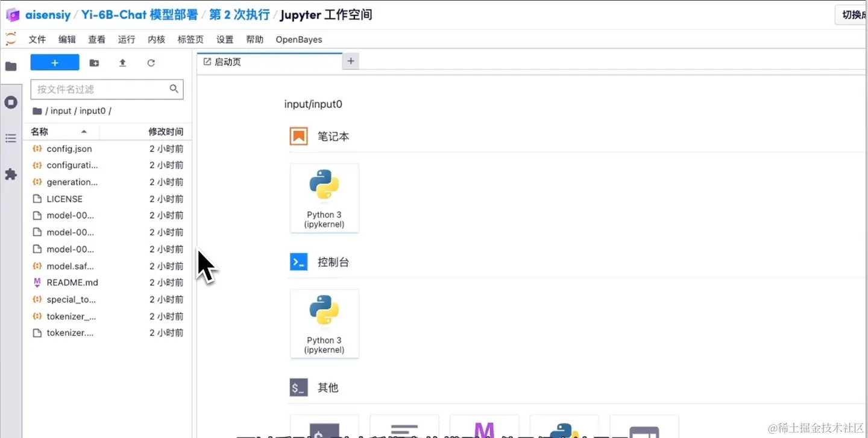Open the 查看 menu
The image size is (868, 438).
click(96, 39)
